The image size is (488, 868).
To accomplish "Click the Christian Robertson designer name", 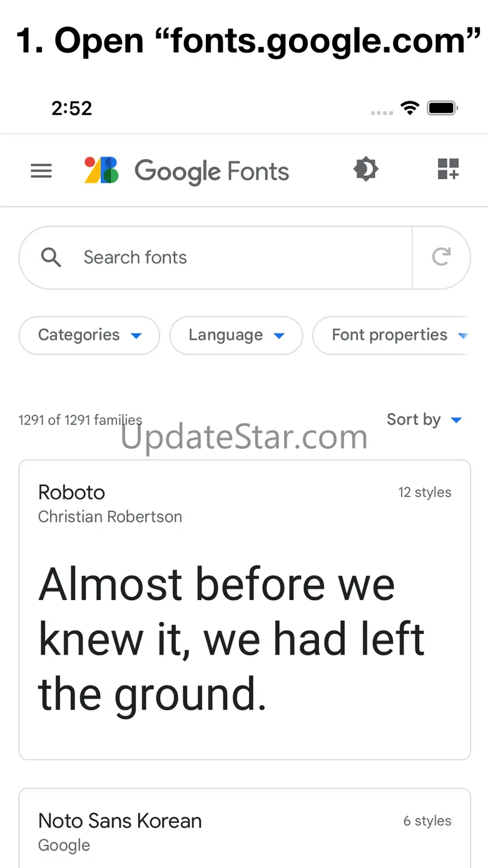I will (110, 517).
